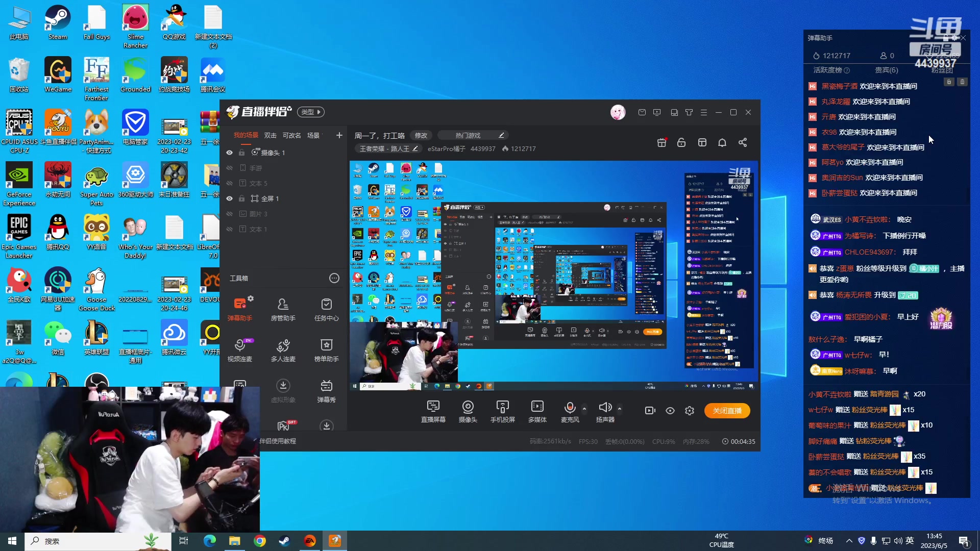Image resolution: width=980 pixels, height=551 pixels.
Task: Open 任务中心 tool
Action: pyautogui.click(x=327, y=309)
